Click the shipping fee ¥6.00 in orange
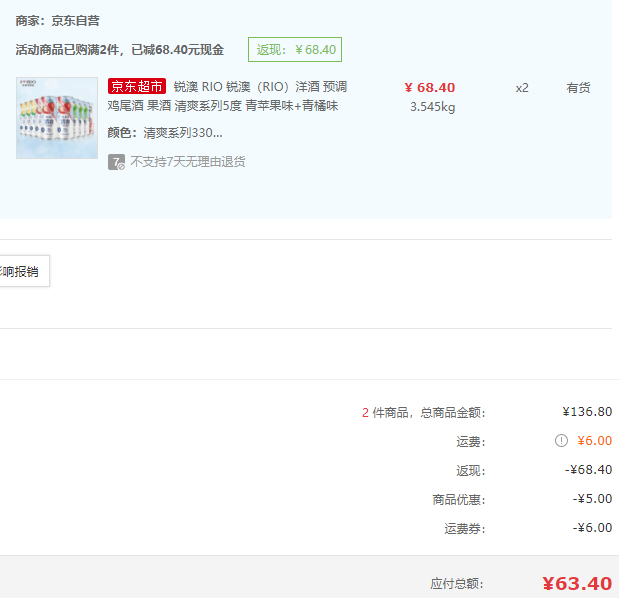The image size is (619, 598). click(x=595, y=441)
